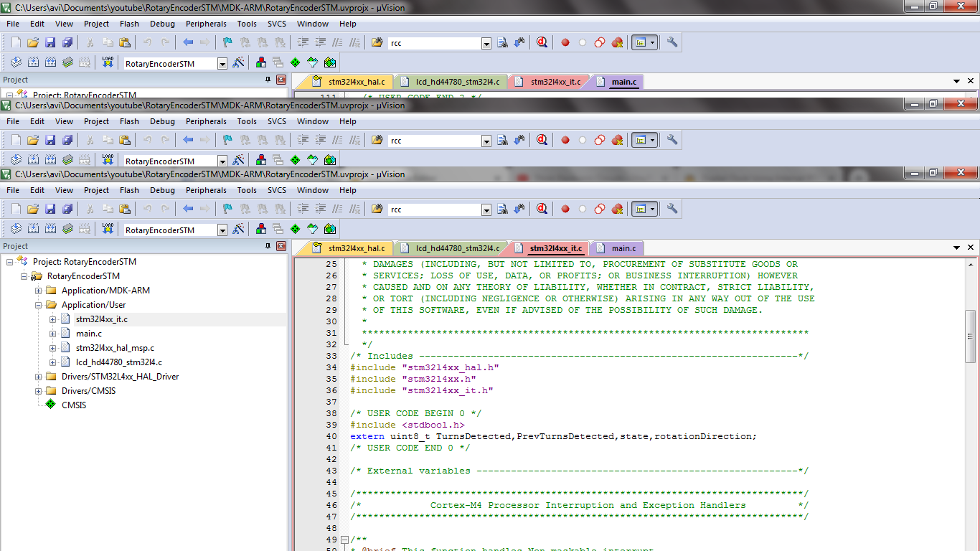This screenshot has height=551, width=980.
Task: Select CMSIS component in project tree
Action: pos(74,405)
